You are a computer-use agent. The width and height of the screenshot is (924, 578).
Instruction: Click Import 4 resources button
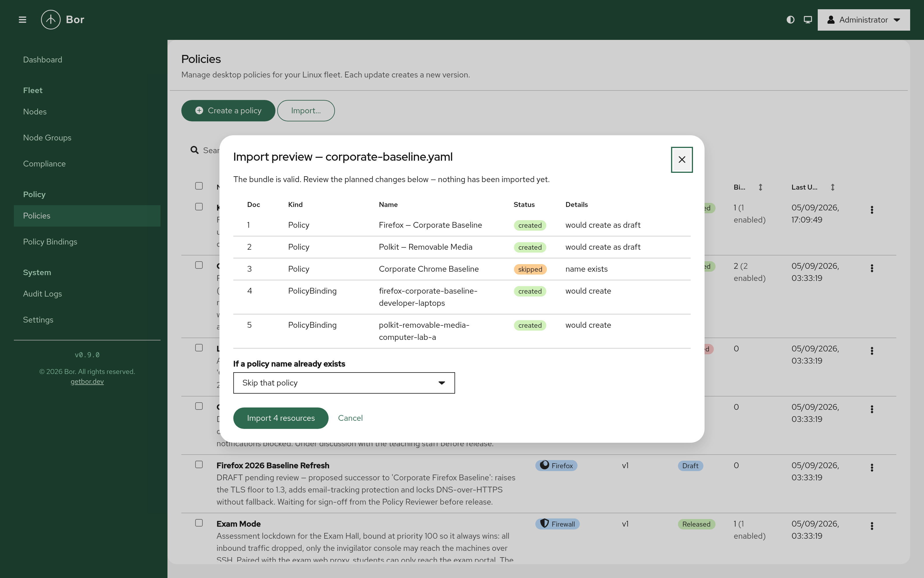281,418
